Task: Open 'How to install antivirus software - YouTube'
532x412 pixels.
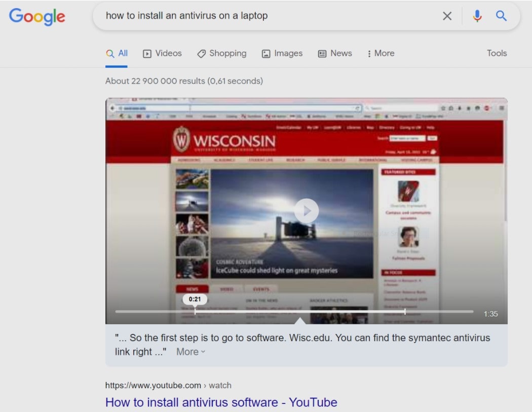Action: tap(221, 402)
